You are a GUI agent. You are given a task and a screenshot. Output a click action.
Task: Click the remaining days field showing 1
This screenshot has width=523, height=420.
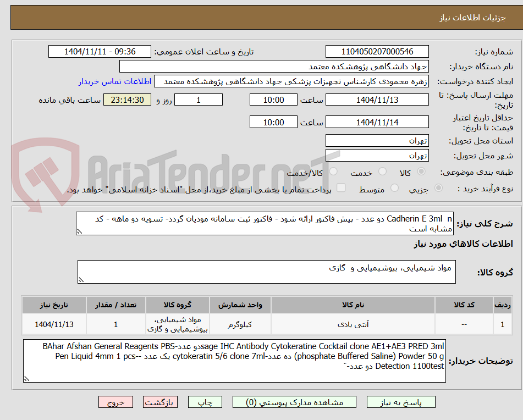click(199, 100)
